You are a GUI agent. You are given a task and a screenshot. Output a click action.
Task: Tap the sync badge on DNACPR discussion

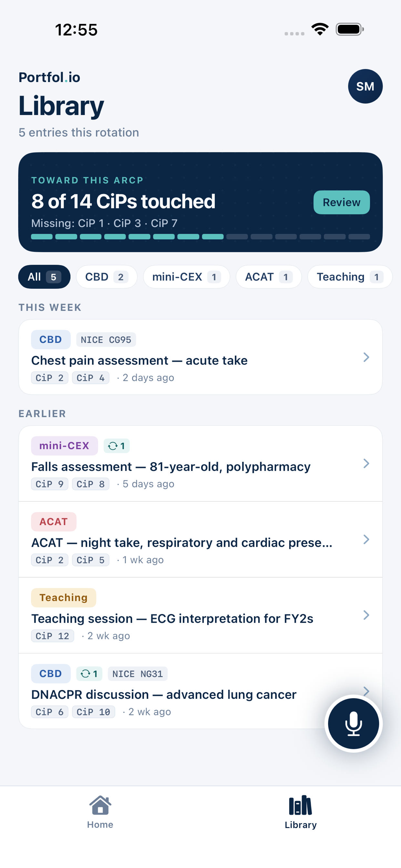click(x=89, y=673)
